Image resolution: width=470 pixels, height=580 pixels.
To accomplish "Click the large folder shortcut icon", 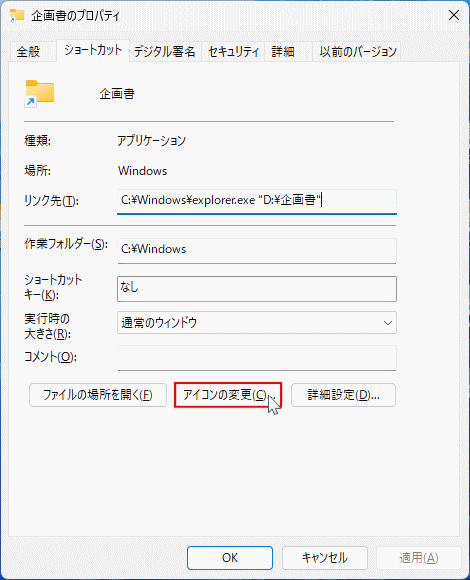I will 40,94.
